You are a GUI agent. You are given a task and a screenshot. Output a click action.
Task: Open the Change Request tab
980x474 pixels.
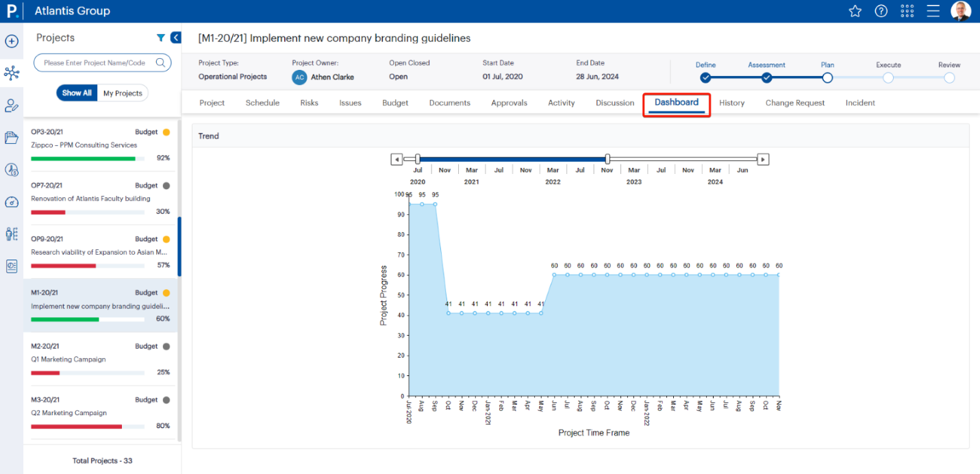[795, 103]
